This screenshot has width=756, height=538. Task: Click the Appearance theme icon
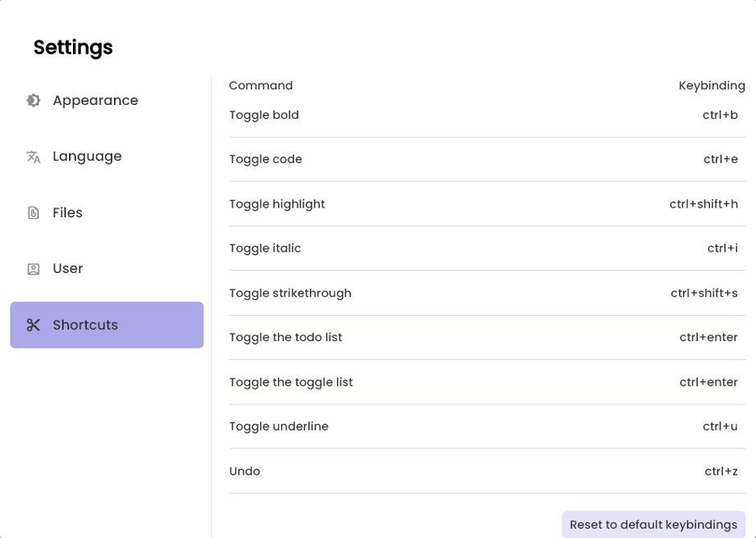click(x=33, y=100)
